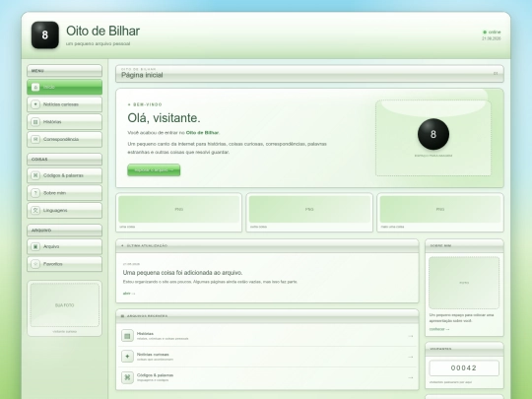This screenshot has height=399, width=532.
Task: Click the Favoritos star icon
Action: click(35, 264)
